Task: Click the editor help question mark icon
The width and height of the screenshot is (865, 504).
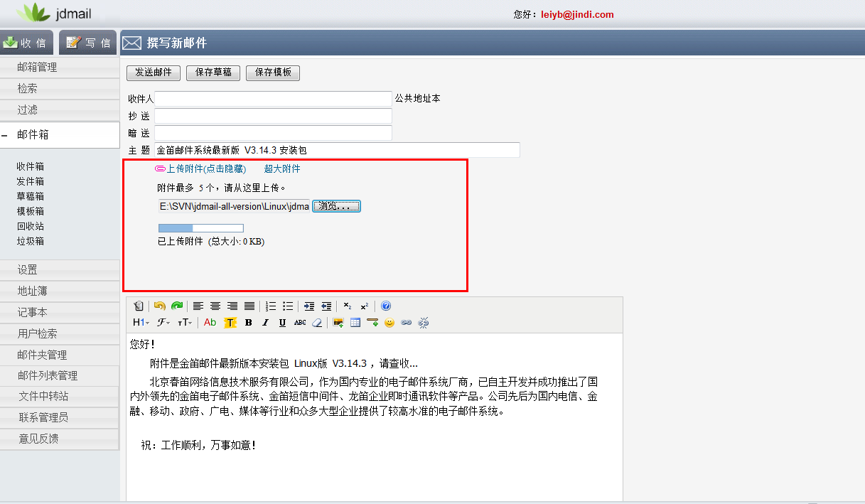Action: [386, 306]
